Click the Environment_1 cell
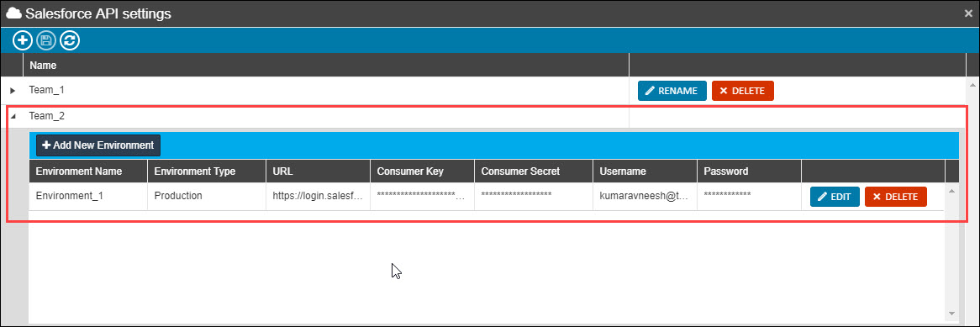 click(88, 196)
